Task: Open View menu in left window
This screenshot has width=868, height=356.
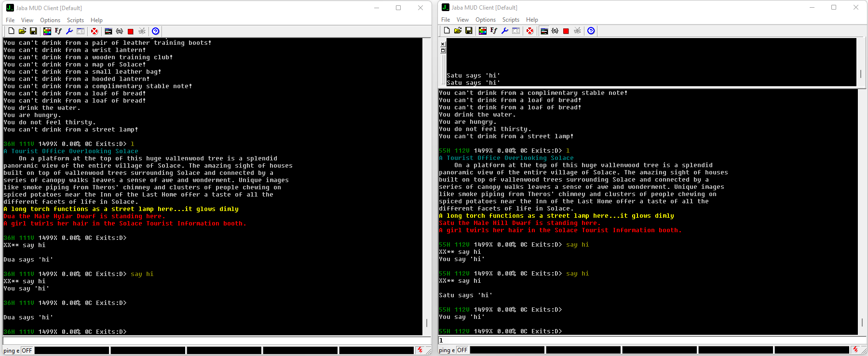Action: (27, 20)
